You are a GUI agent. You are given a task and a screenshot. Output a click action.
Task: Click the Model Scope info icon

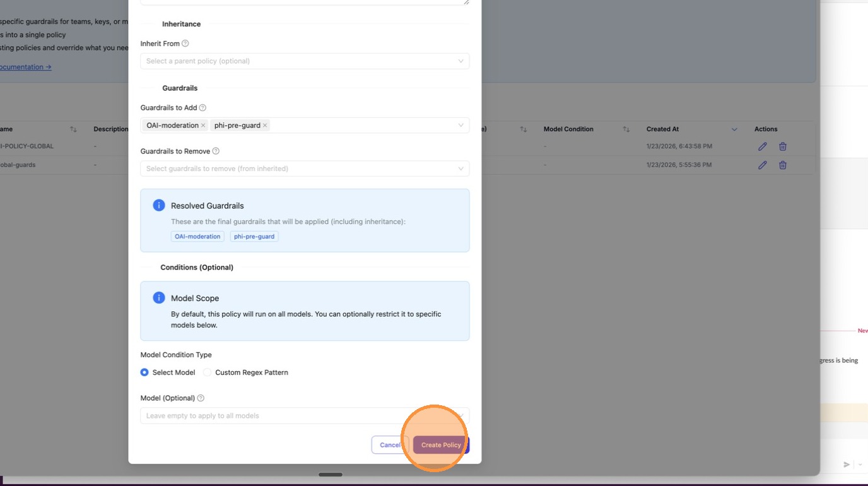click(159, 298)
